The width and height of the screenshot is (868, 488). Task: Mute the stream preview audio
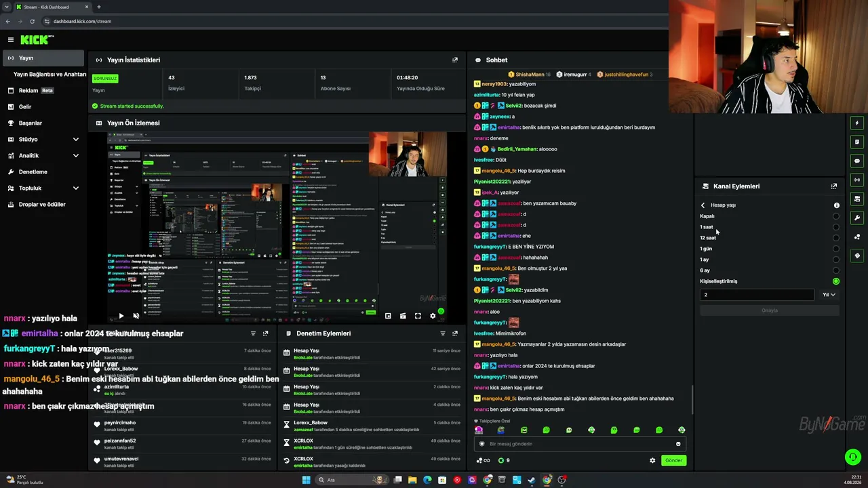pos(136,316)
